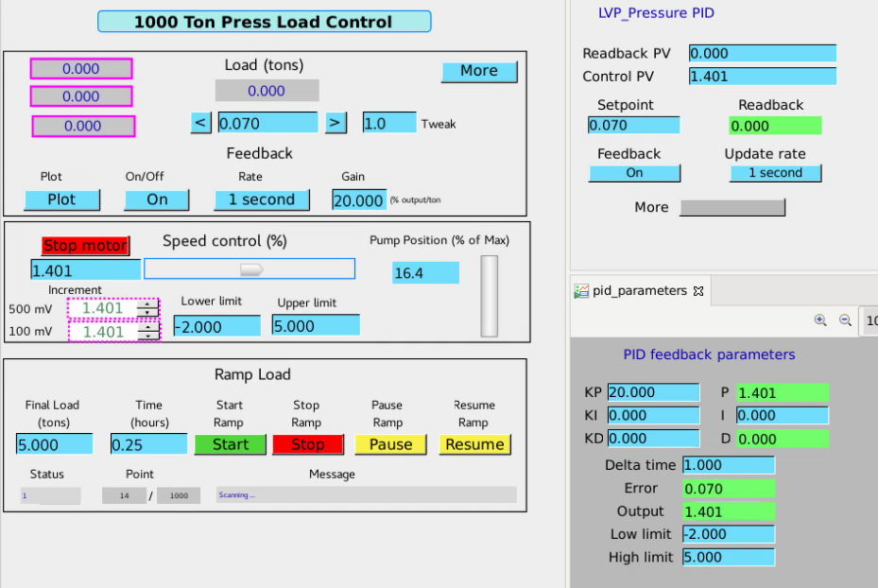
Task: Decrease load setpoint with the < button
Action: pos(200,123)
